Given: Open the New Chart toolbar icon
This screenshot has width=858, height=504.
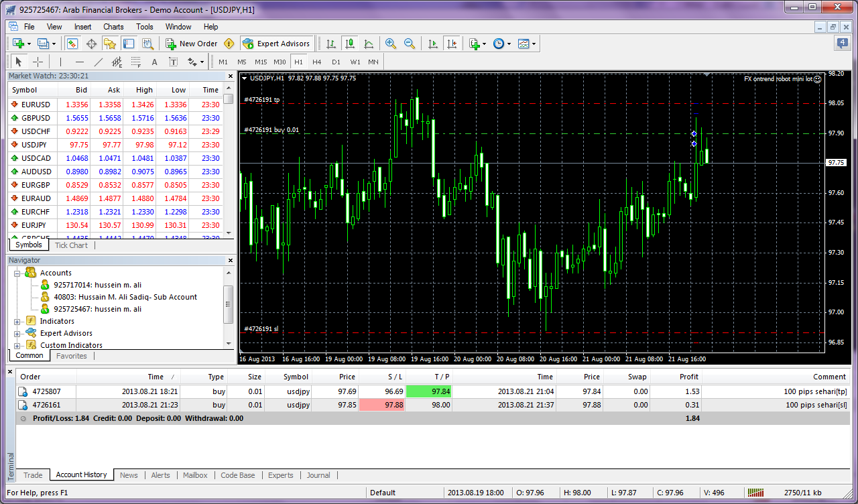Looking at the screenshot, I should pyautogui.click(x=21, y=44).
